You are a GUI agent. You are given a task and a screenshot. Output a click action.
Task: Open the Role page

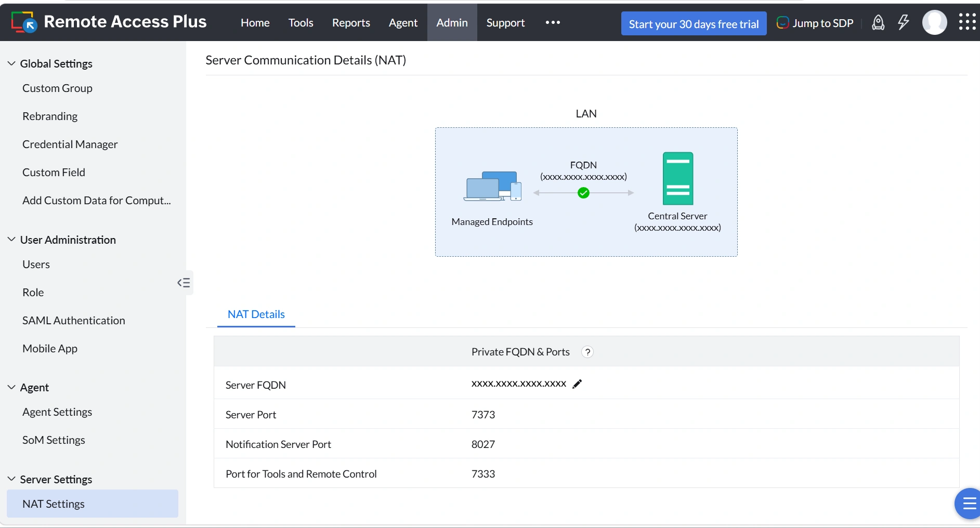pos(33,293)
